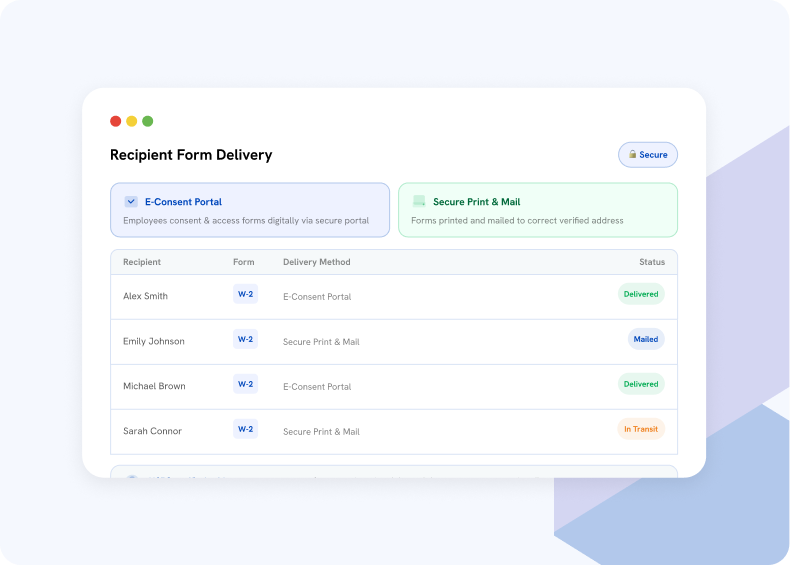Open Emily Johnson's W-2 form badge
Viewport: 790px width, 565px height.
(x=245, y=339)
